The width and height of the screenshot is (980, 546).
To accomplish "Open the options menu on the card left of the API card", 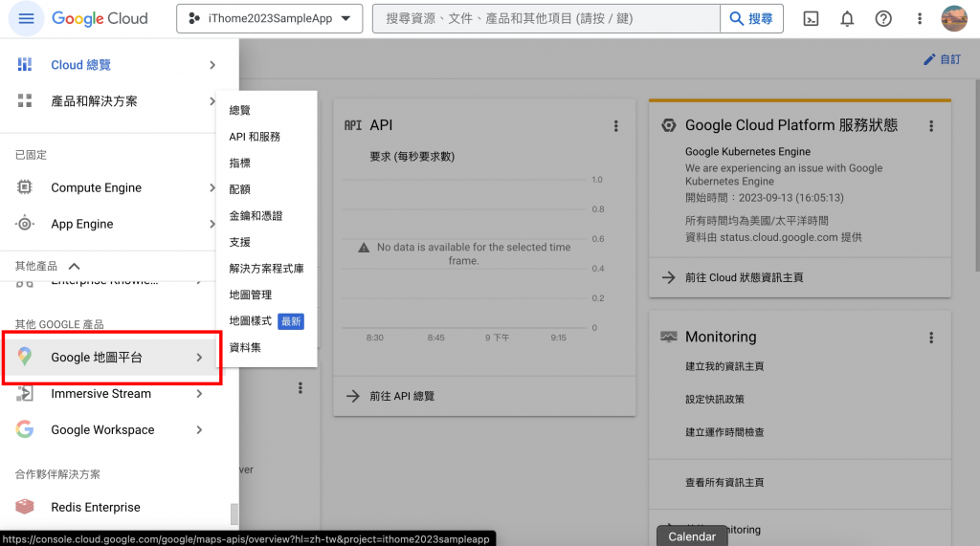I will click(x=301, y=388).
